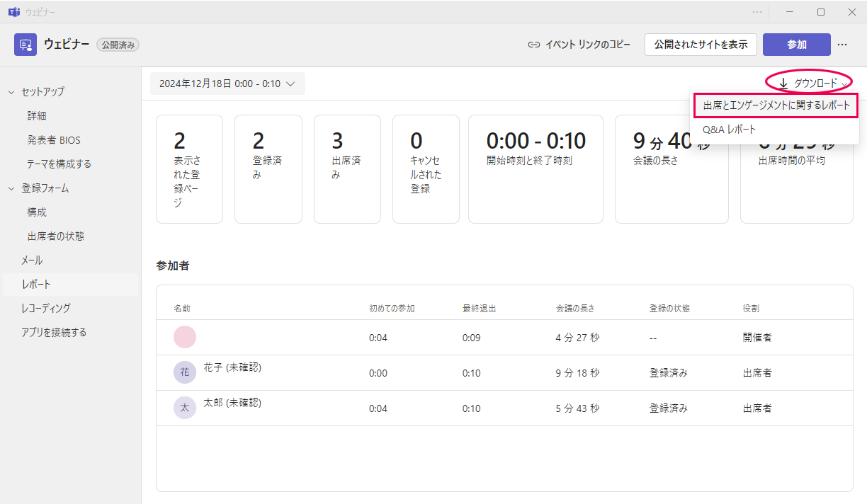
Task: Sort by 会議の長さ column header
Action: [x=575, y=309]
